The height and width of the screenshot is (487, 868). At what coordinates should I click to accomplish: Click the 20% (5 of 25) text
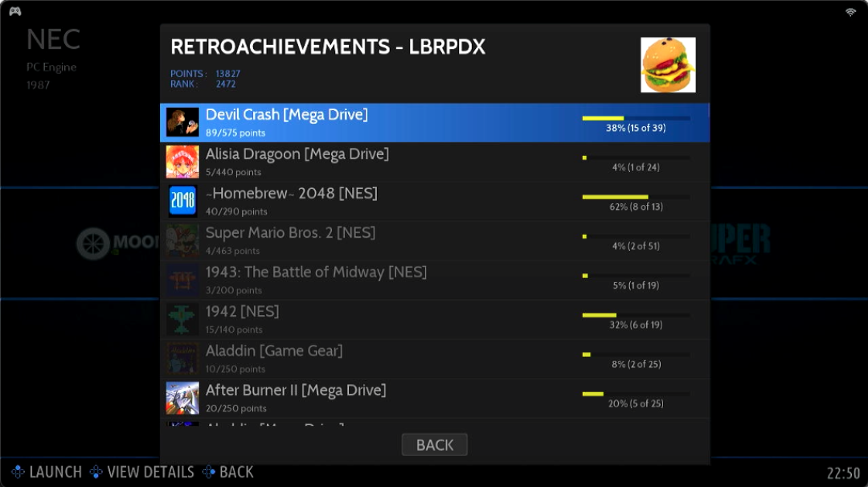(x=636, y=403)
